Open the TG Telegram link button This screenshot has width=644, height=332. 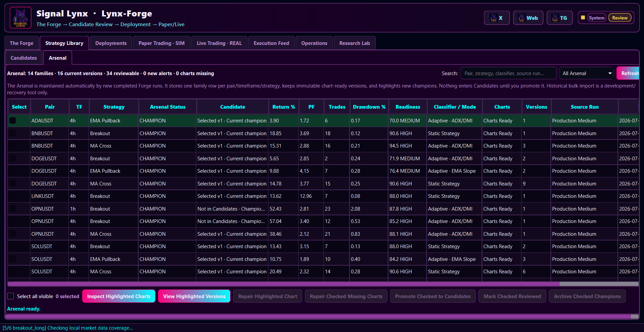(x=559, y=18)
